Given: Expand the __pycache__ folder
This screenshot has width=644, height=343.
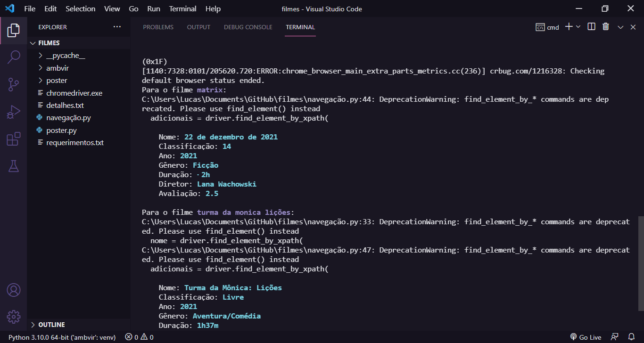Looking at the screenshot, I should (40, 55).
